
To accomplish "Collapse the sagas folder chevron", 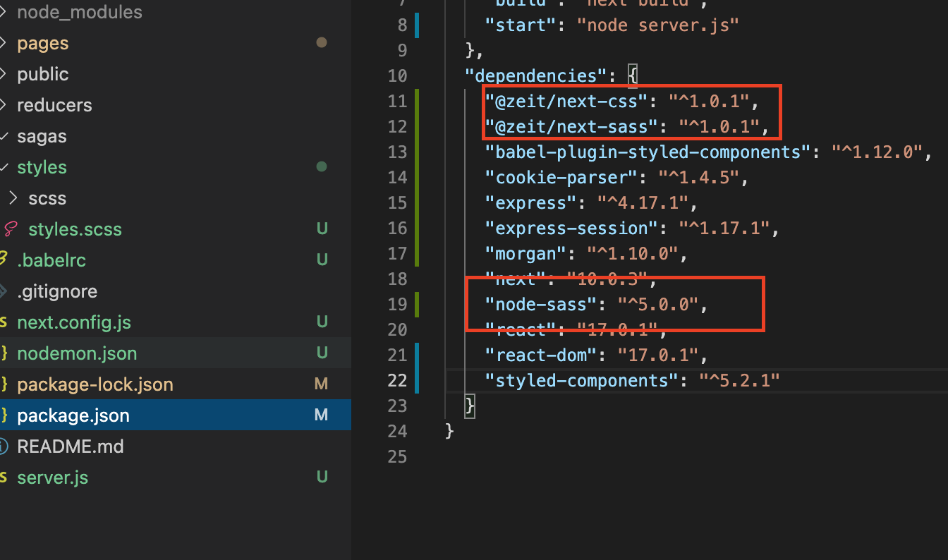I will click(x=3, y=136).
